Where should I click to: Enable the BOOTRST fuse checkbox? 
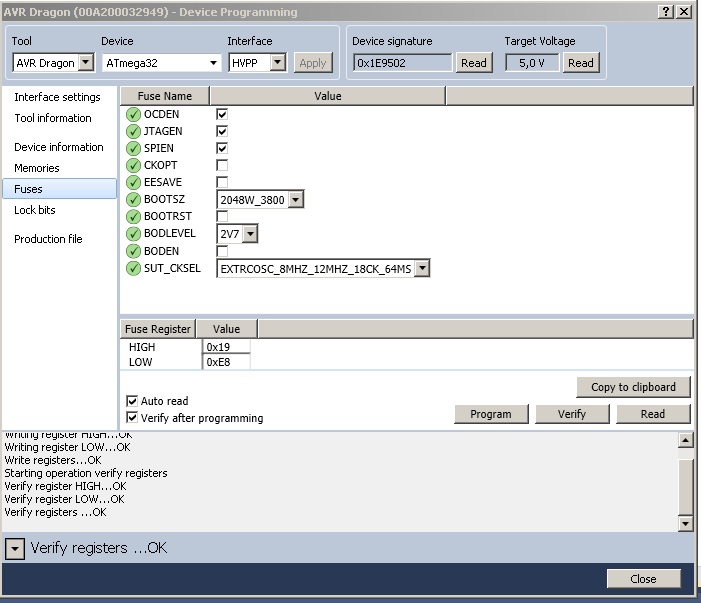(222, 216)
